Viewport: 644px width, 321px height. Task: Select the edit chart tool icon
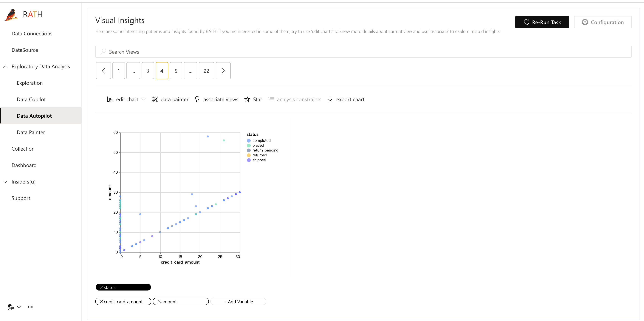pyautogui.click(x=110, y=99)
